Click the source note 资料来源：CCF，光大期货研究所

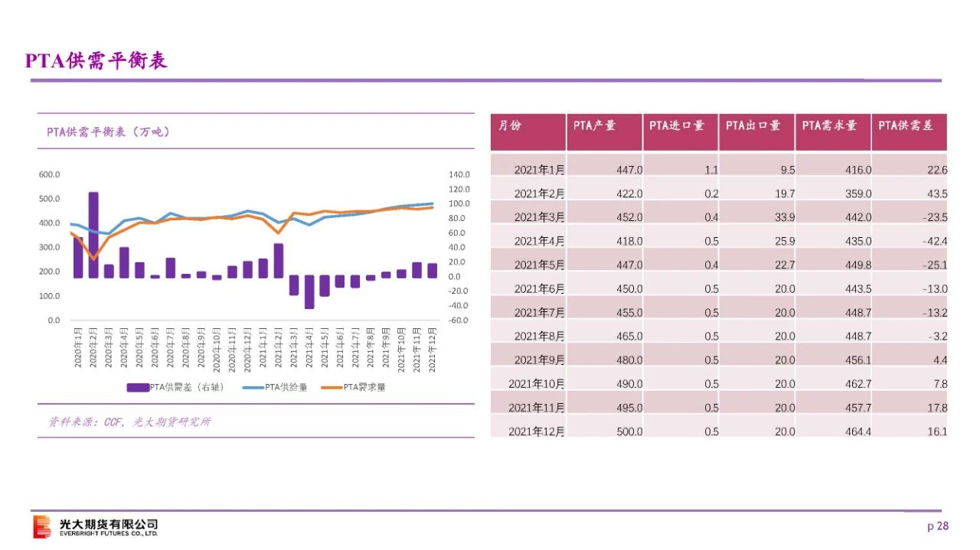[x=129, y=421]
